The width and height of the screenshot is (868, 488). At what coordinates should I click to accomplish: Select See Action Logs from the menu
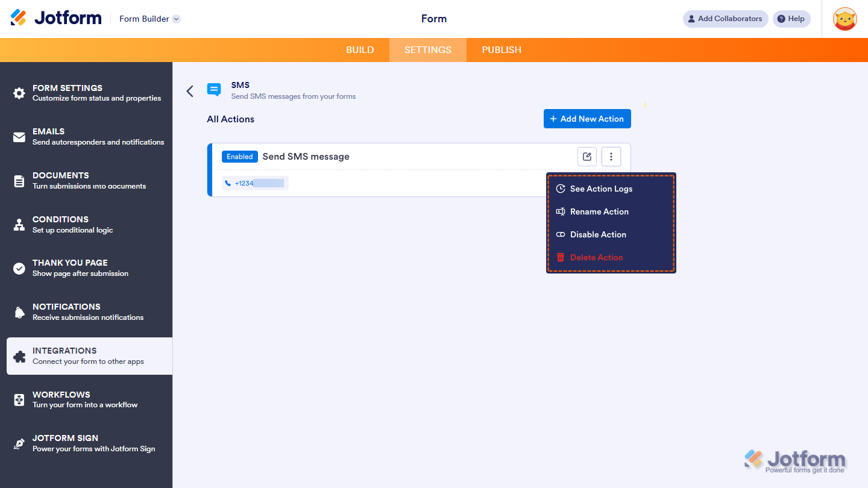click(601, 189)
